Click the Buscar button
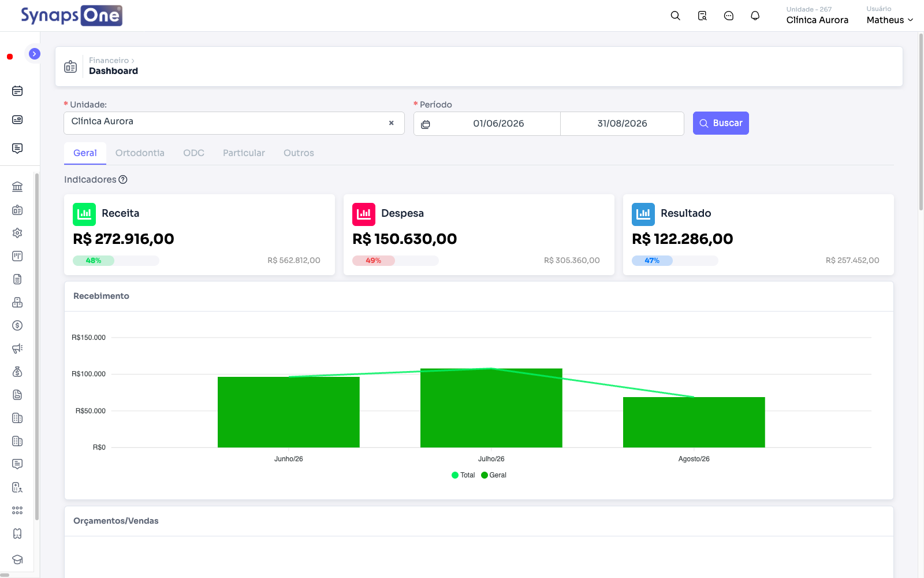This screenshot has height=578, width=924. [x=721, y=123]
